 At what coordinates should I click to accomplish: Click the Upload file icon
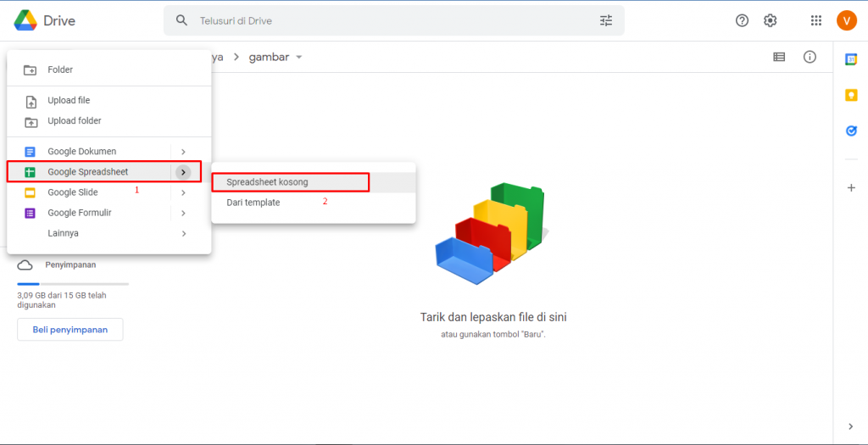(x=31, y=101)
